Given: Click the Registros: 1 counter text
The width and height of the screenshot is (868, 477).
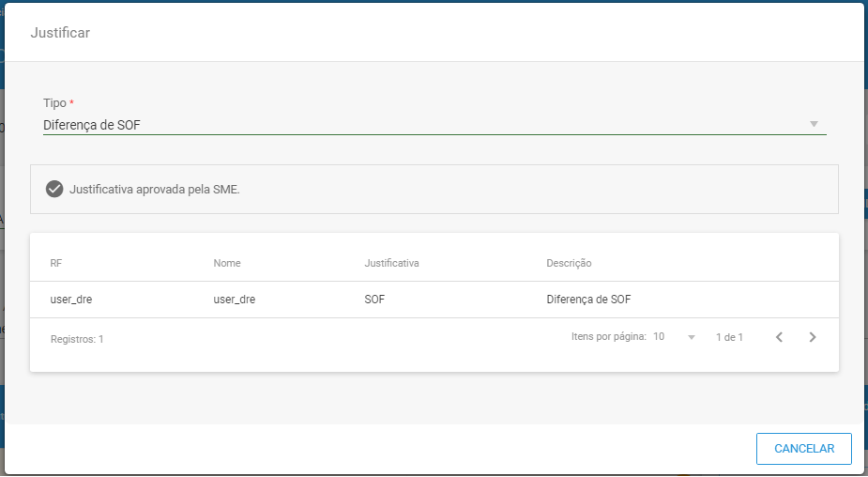Looking at the screenshot, I should point(77,339).
